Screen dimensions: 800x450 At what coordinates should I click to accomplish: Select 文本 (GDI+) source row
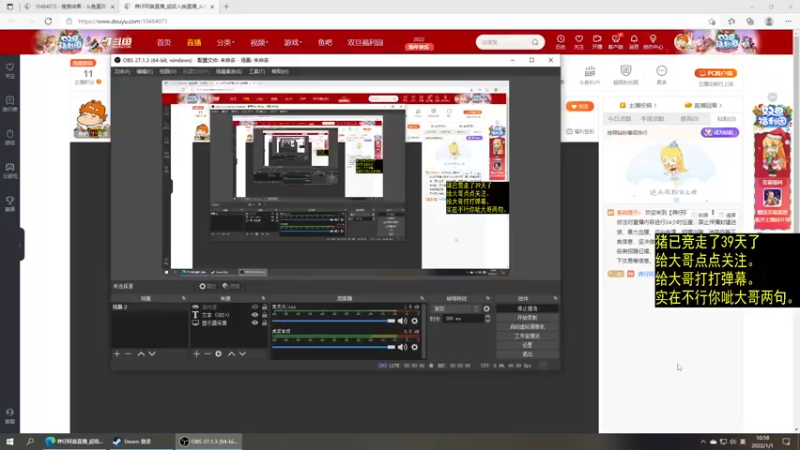(229, 315)
